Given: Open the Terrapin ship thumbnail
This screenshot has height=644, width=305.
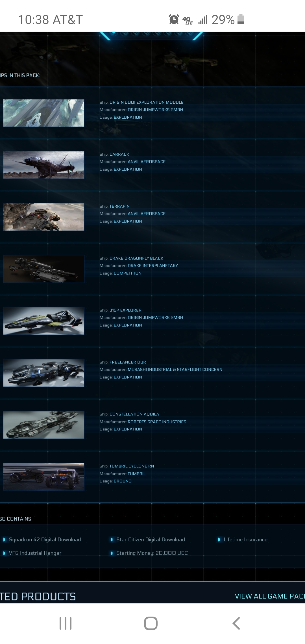Looking at the screenshot, I should pyautogui.click(x=43, y=217).
